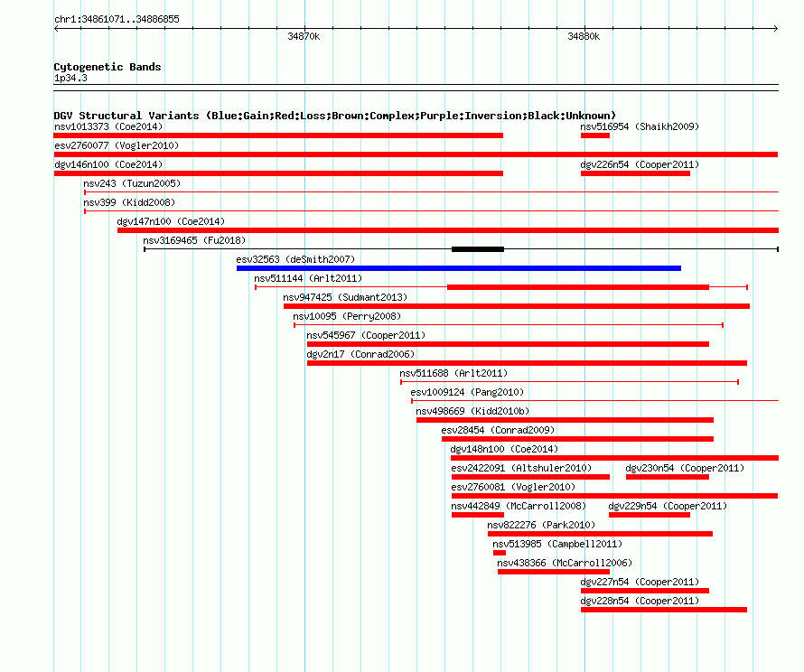The width and height of the screenshot is (804, 672).
Task: Click dgv226n54 (Cooper2011) variant label
Action: click(x=640, y=164)
